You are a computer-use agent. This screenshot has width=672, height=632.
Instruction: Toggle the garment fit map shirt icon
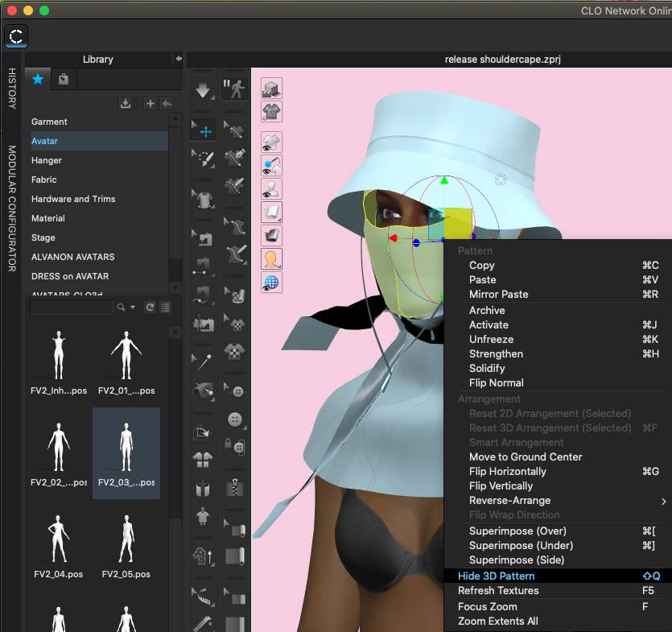(271, 111)
